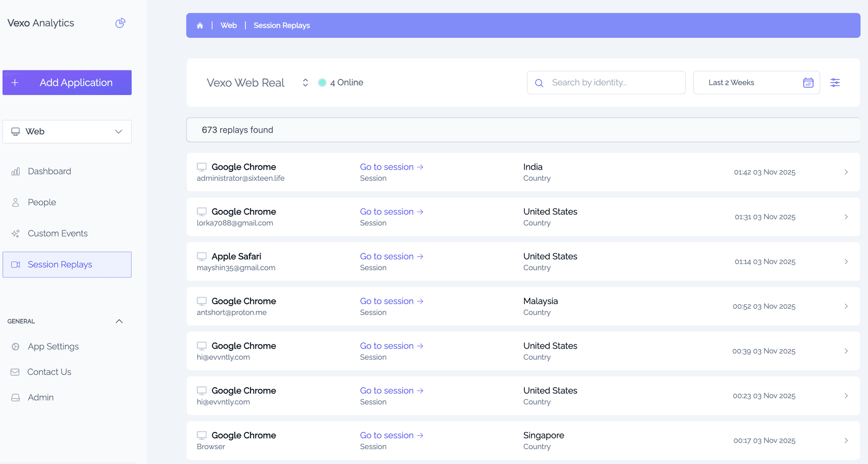The width and height of the screenshot is (868, 464).
Task: Expand the Web platform dropdown
Action: pos(67,131)
